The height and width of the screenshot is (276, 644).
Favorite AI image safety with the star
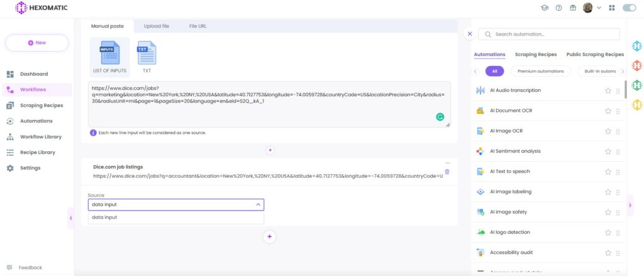point(608,213)
